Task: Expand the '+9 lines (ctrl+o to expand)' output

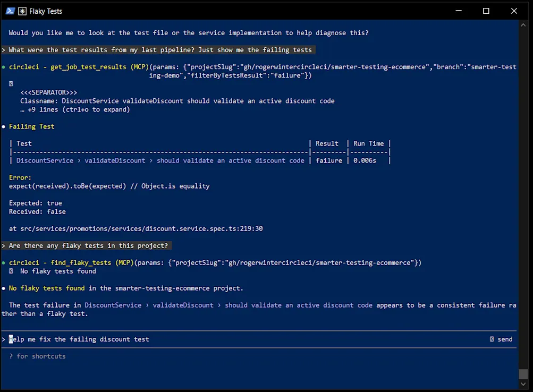Action: (75, 109)
